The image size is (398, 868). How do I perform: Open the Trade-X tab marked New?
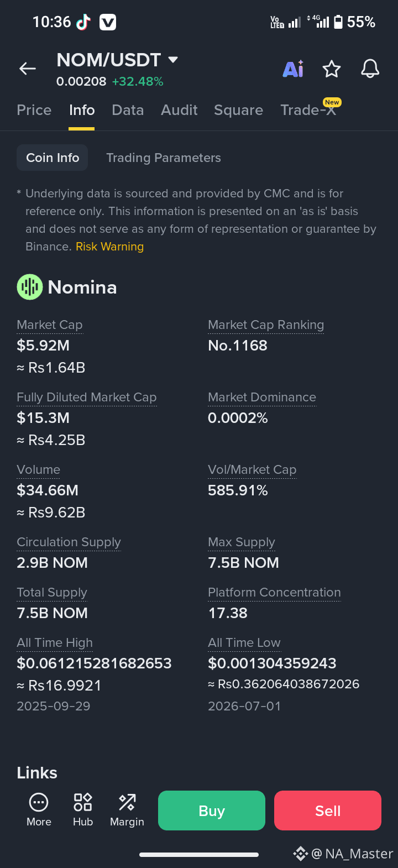click(x=308, y=109)
